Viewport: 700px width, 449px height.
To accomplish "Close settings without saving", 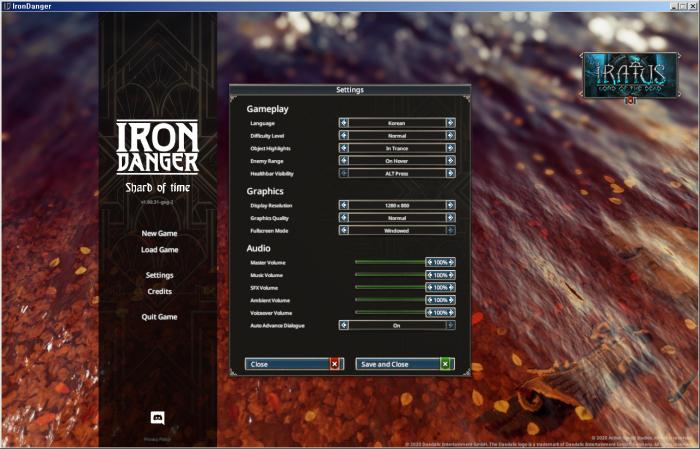I will point(294,364).
